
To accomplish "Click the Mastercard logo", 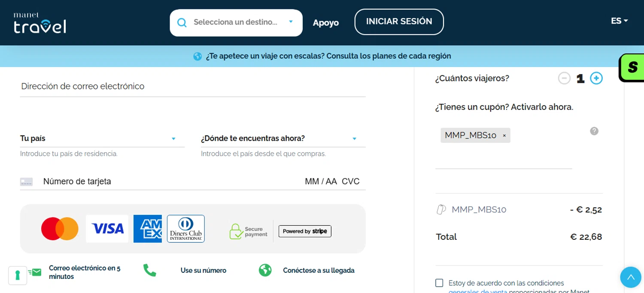I will tap(60, 229).
